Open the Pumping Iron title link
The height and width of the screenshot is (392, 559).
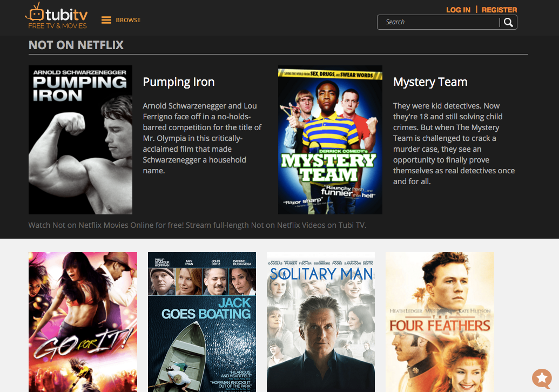[x=179, y=82]
